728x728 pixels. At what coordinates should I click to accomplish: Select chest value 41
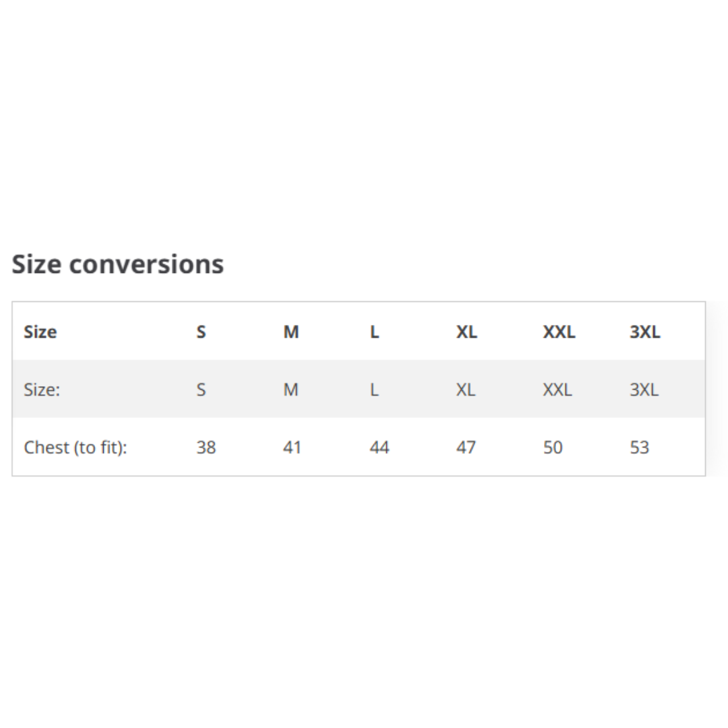(x=292, y=448)
